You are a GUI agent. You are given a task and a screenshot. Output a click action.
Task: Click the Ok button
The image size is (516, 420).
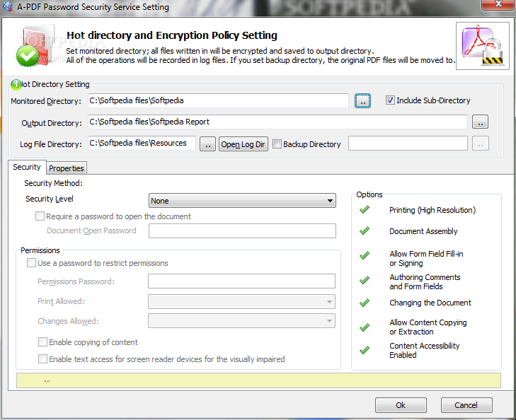click(x=401, y=405)
